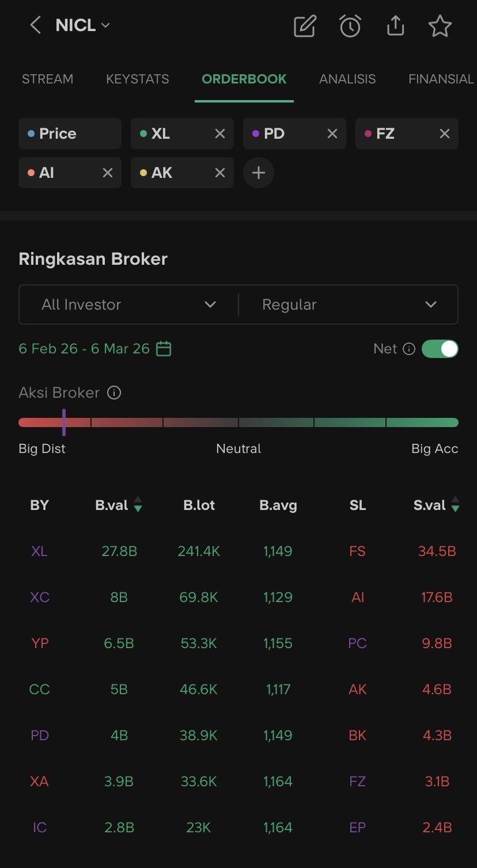Sort by the B.val column
Image resolution: width=477 pixels, height=868 pixels.
point(119,505)
